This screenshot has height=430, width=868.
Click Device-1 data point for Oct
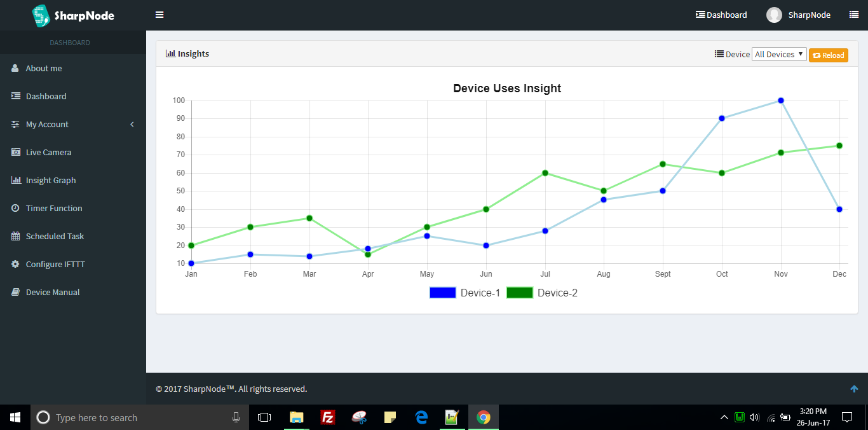pyautogui.click(x=722, y=118)
